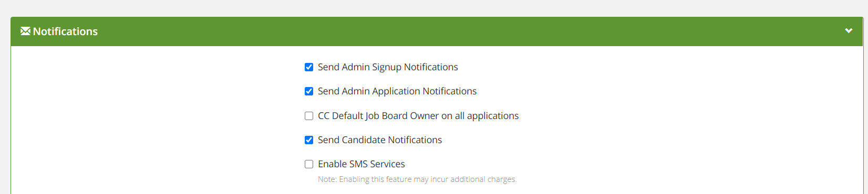This screenshot has width=868, height=194.
Task: Click 'CC Default Job Board Owner on all applications' text
Action: (418, 116)
